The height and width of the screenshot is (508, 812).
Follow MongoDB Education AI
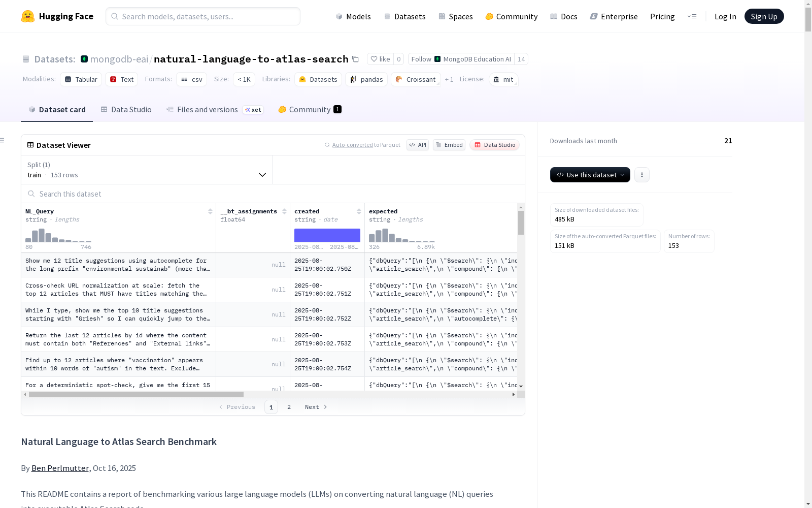(461, 59)
